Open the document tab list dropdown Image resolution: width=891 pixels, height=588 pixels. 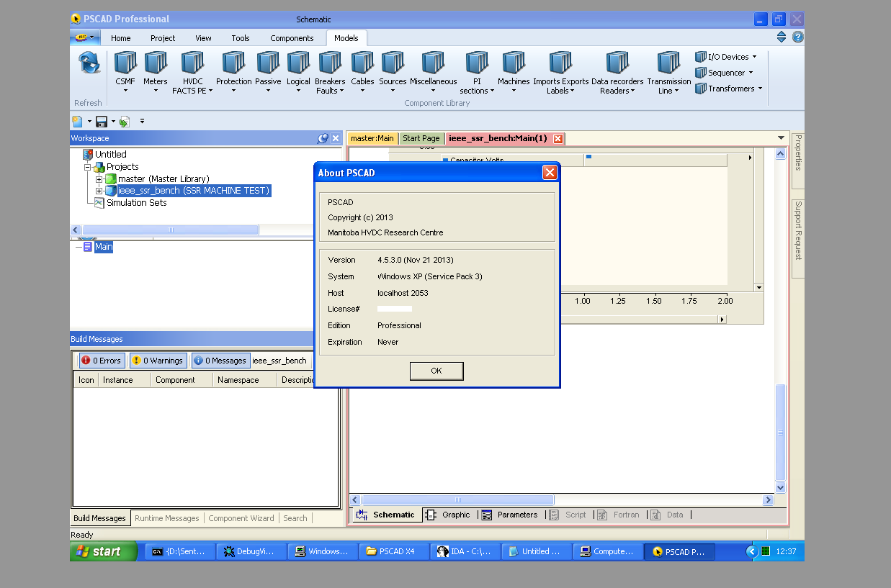(781, 138)
